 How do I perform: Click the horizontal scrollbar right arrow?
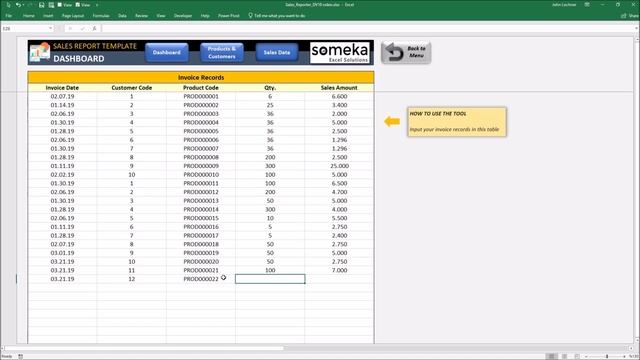coord(631,348)
